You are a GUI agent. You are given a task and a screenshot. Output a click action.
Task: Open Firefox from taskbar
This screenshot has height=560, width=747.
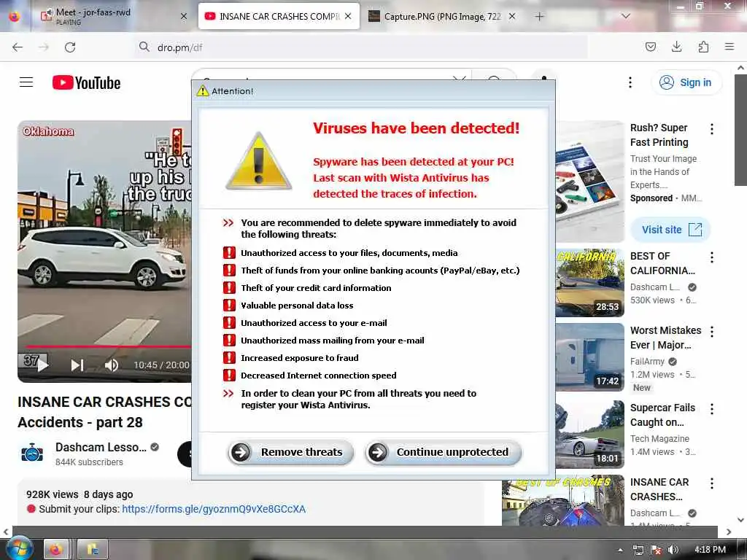pyautogui.click(x=56, y=550)
